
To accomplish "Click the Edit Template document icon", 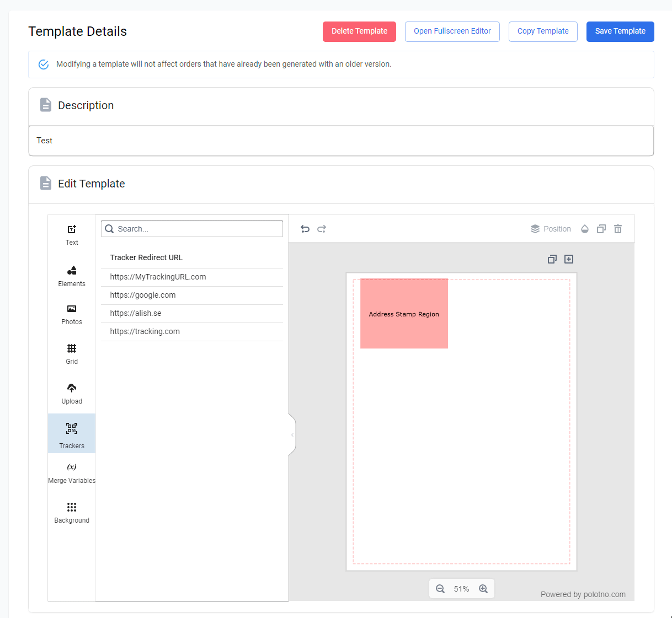I will (46, 183).
